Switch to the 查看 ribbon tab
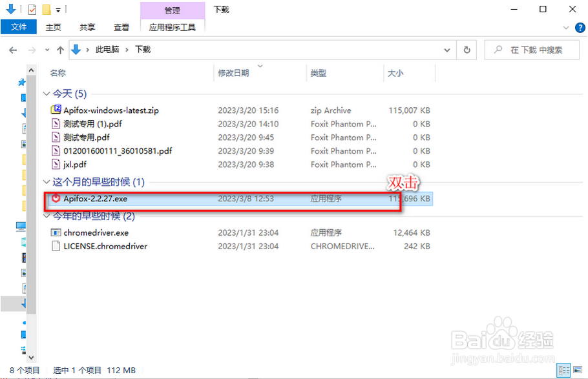Viewport: 588px width, 379px height. (x=121, y=27)
